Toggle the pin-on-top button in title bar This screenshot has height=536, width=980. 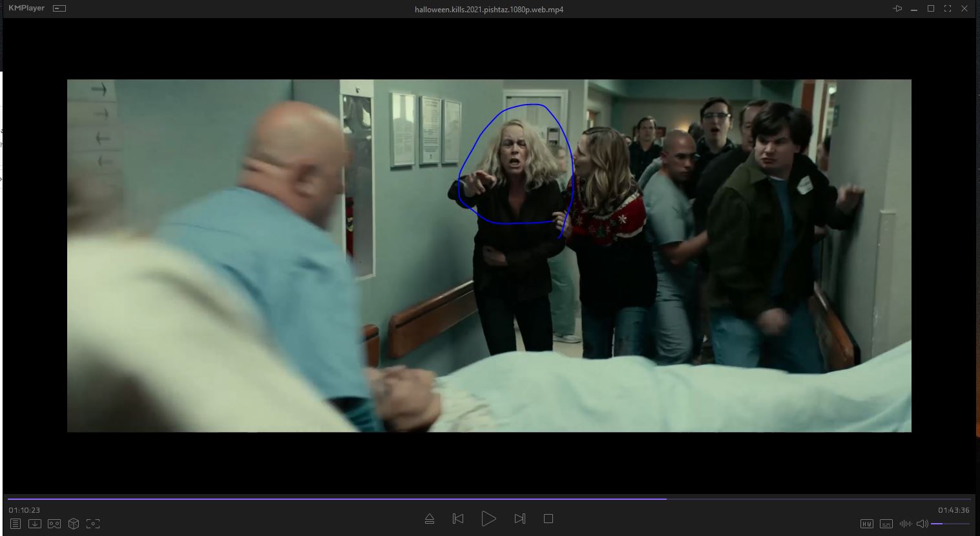click(897, 8)
